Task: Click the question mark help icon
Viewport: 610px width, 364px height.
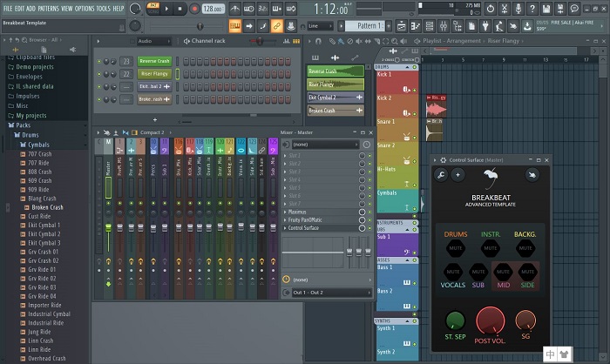Action: 532,8
